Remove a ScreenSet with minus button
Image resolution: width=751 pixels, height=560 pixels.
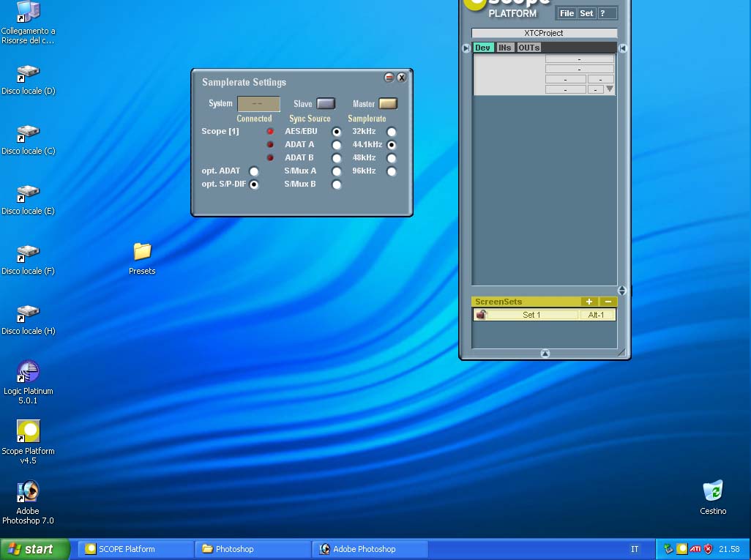tap(608, 302)
